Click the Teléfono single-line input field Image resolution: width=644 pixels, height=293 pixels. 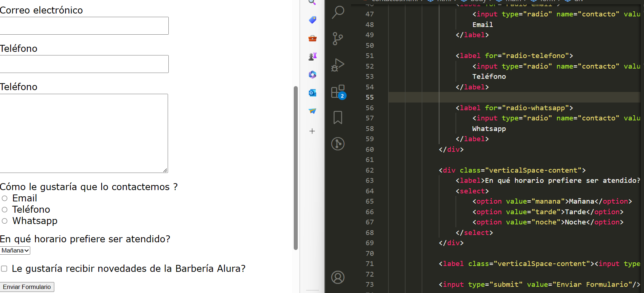pyautogui.click(x=84, y=64)
